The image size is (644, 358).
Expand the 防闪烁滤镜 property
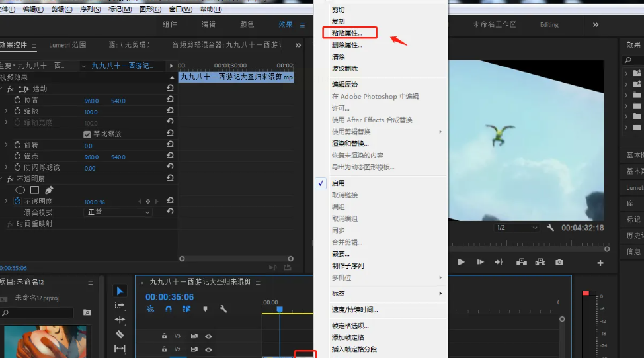(x=6, y=167)
